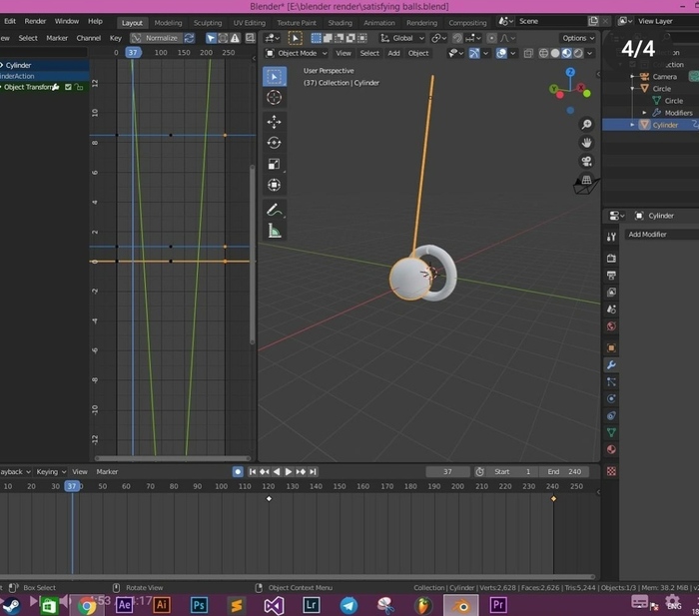Screen dimensions: 699x616
Task: Toggle the auto-keying record button
Action: tap(238, 471)
